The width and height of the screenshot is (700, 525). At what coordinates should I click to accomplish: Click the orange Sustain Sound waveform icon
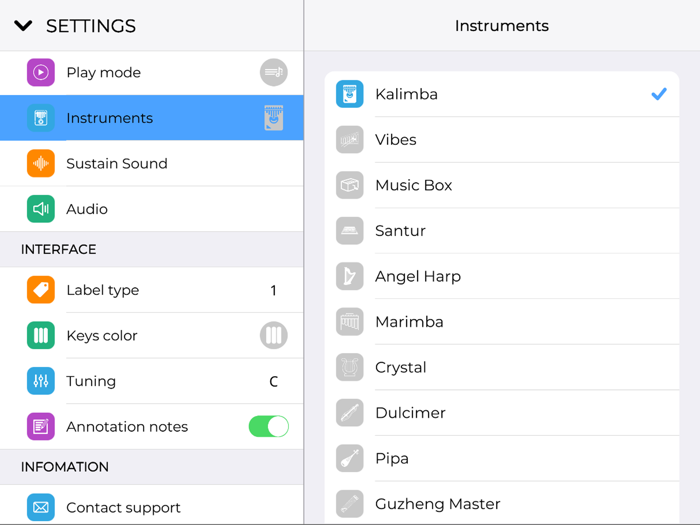pyautogui.click(x=41, y=163)
